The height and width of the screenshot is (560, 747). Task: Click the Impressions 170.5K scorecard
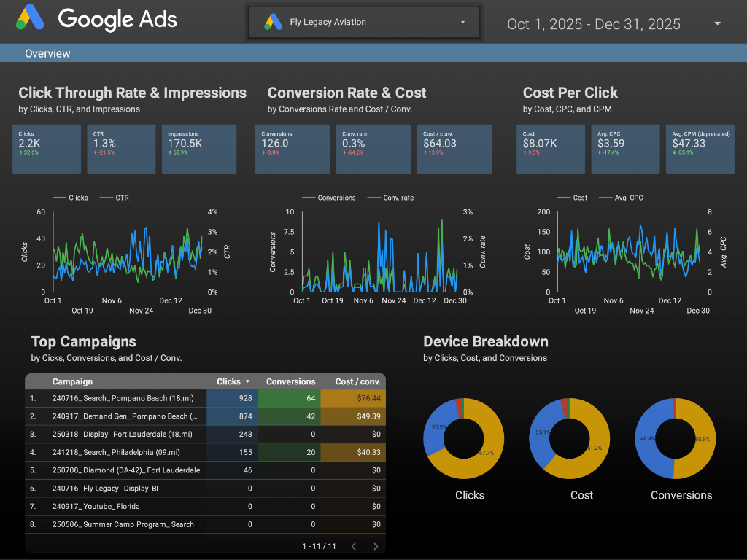(x=199, y=149)
